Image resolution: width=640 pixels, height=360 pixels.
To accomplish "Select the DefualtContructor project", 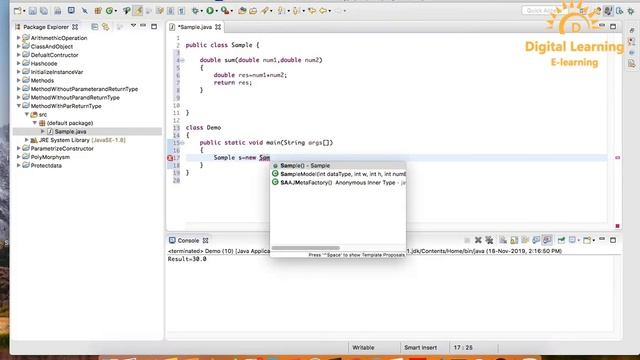I will pyautogui.click(x=54, y=55).
